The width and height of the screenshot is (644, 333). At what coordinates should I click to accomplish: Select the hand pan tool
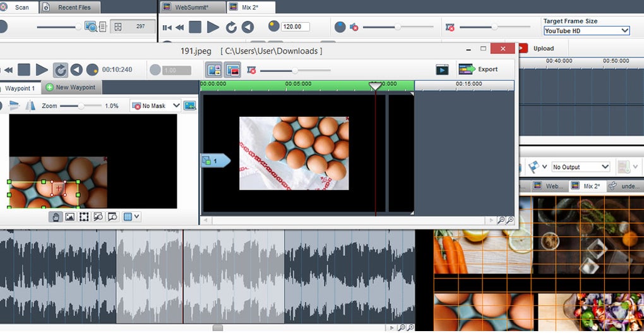56,217
